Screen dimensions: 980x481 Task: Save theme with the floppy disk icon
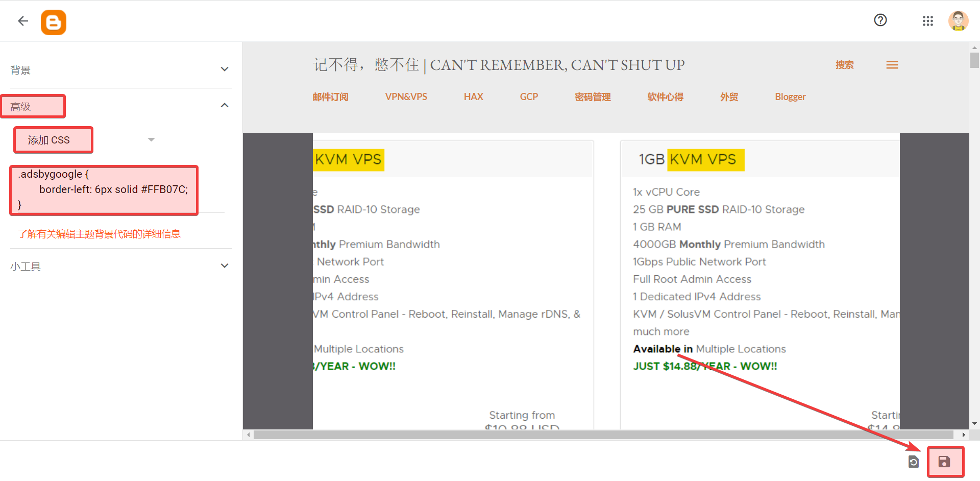[x=944, y=462]
